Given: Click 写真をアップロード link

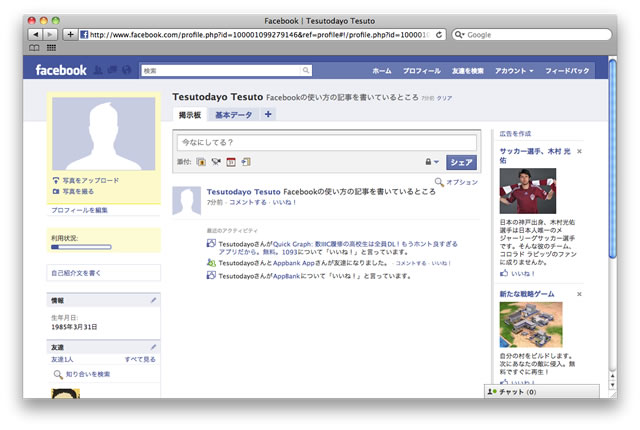Looking at the screenshot, I should [x=90, y=180].
